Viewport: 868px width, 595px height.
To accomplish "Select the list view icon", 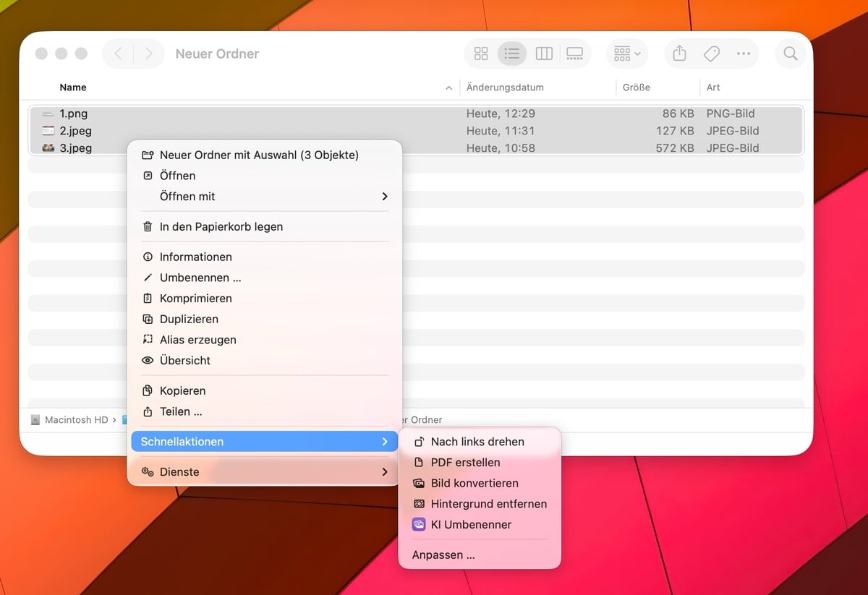I will pyautogui.click(x=512, y=53).
